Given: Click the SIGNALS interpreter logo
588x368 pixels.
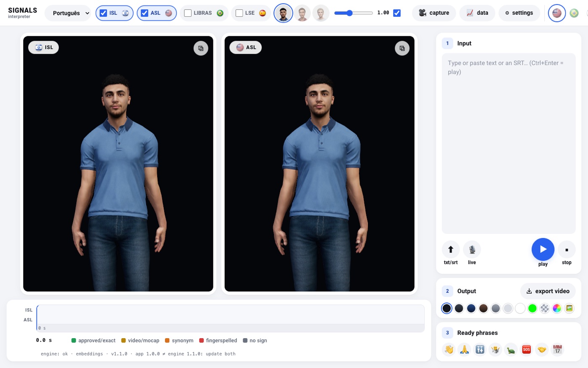Looking at the screenshot, I should [23, 13].
